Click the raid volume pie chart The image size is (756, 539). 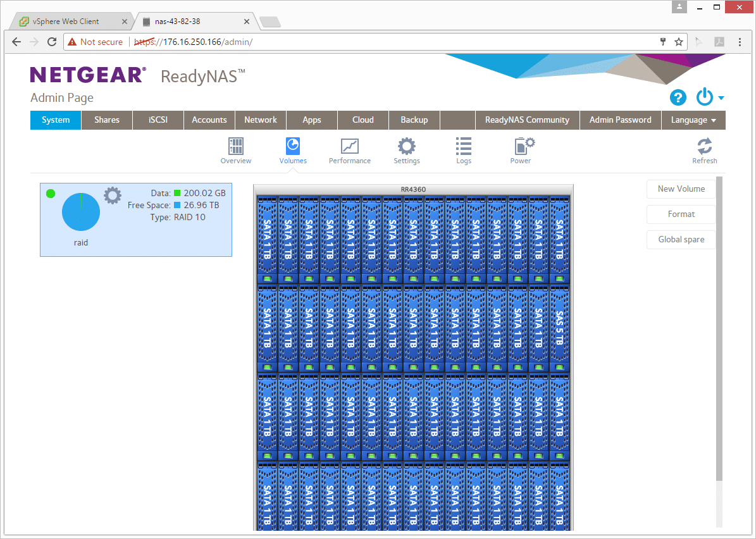(81, 212)
